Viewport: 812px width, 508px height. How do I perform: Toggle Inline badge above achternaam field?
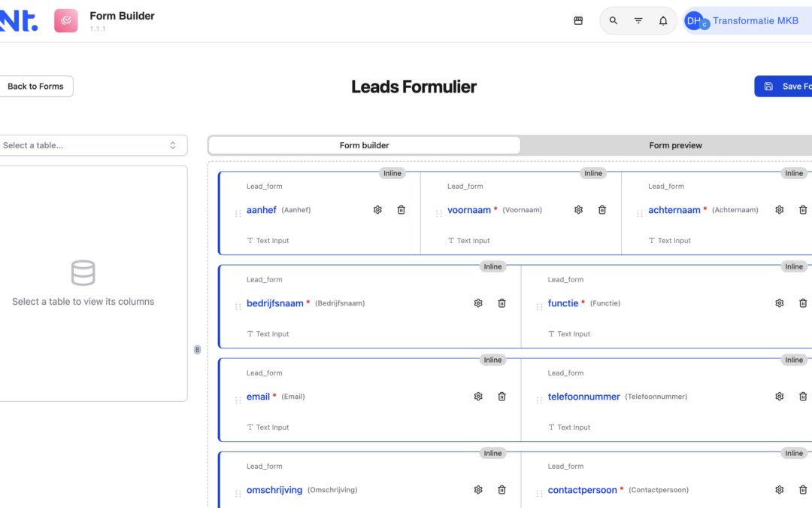[794, 173]
